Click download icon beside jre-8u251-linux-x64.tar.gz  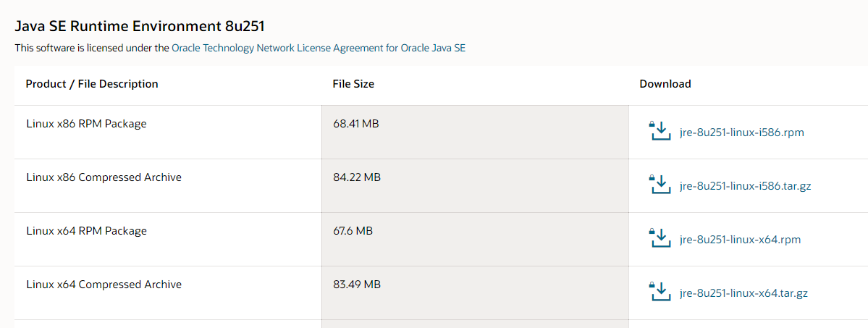pyautogui.click(x=659, y=291)
